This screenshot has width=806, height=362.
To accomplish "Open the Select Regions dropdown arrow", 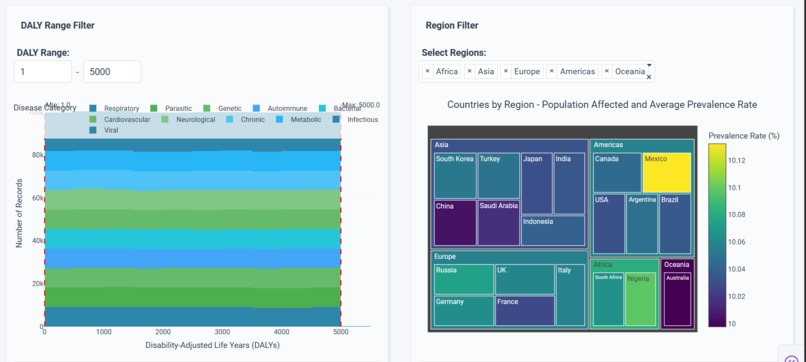I will tap(649, 65).
